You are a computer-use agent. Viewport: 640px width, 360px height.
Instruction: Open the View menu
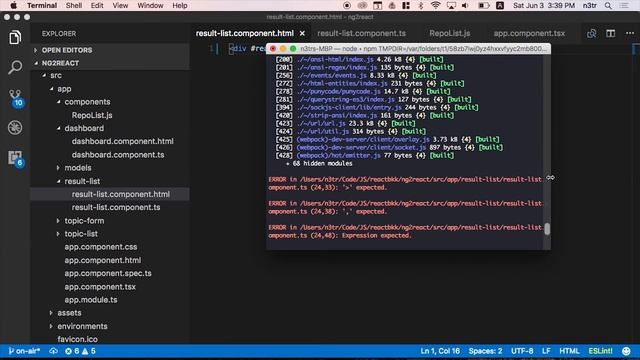(x=120, y=5)
